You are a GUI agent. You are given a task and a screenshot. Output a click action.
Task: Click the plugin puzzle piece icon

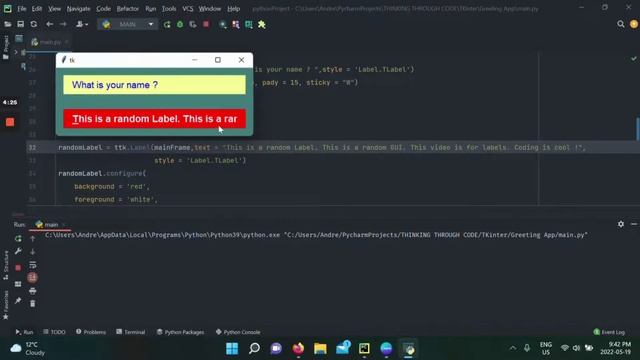(262, 24)
